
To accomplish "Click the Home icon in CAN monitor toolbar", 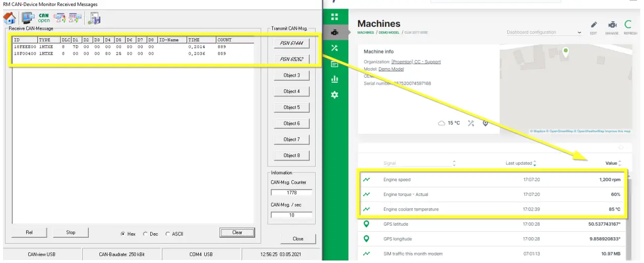I will tap(10, 19).
